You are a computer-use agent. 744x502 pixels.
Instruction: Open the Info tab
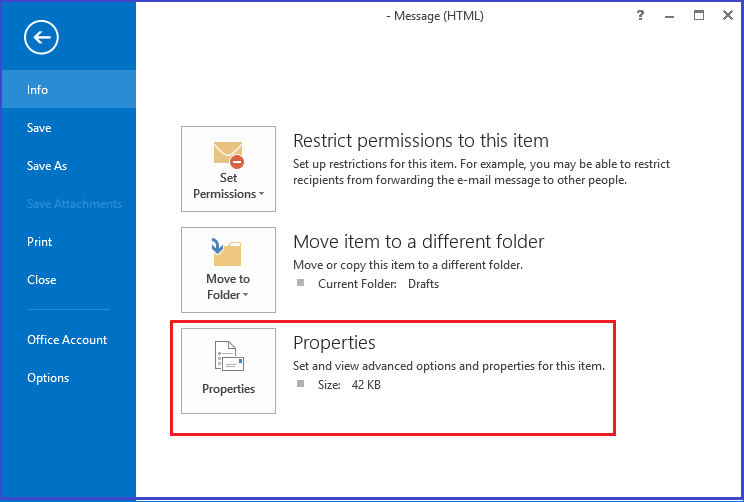(x=69, y=89)
